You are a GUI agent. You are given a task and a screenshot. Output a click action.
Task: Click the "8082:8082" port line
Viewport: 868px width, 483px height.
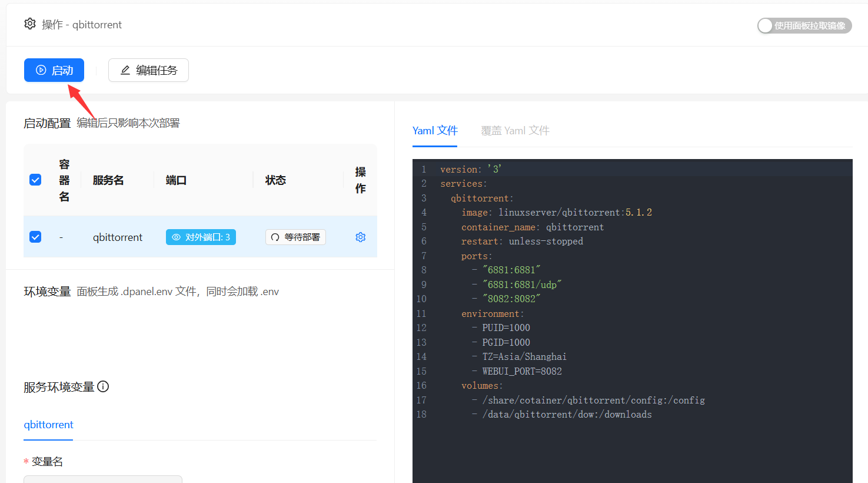click(x=511, y=299)
